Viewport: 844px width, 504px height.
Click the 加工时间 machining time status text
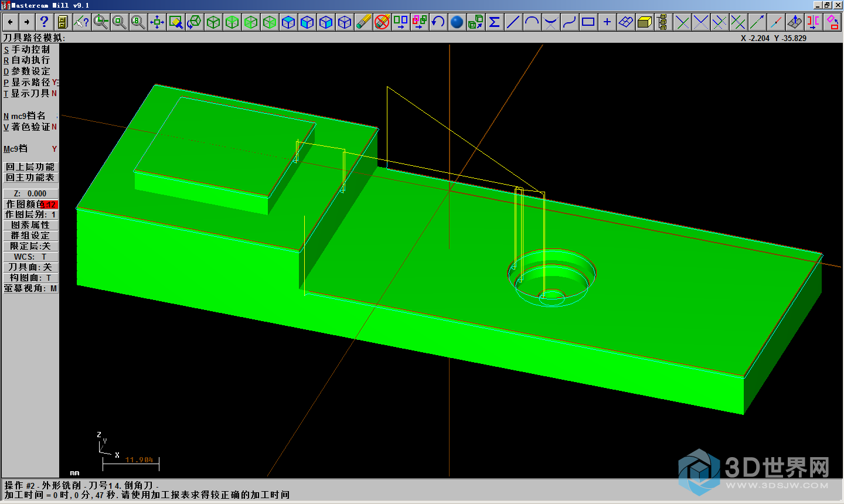point(147,495)
